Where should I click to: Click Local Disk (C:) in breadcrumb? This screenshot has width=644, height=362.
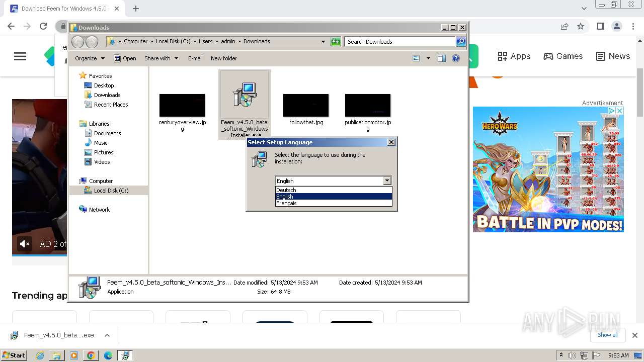[173, 41]
